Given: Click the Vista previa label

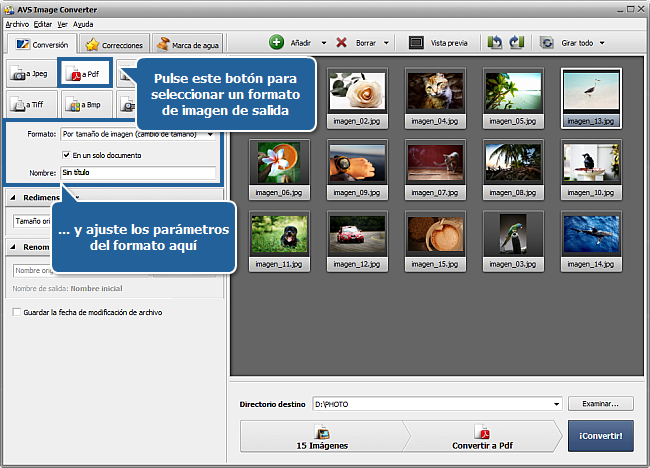Looking at the screenshot, I should click(x=449, y=43).
